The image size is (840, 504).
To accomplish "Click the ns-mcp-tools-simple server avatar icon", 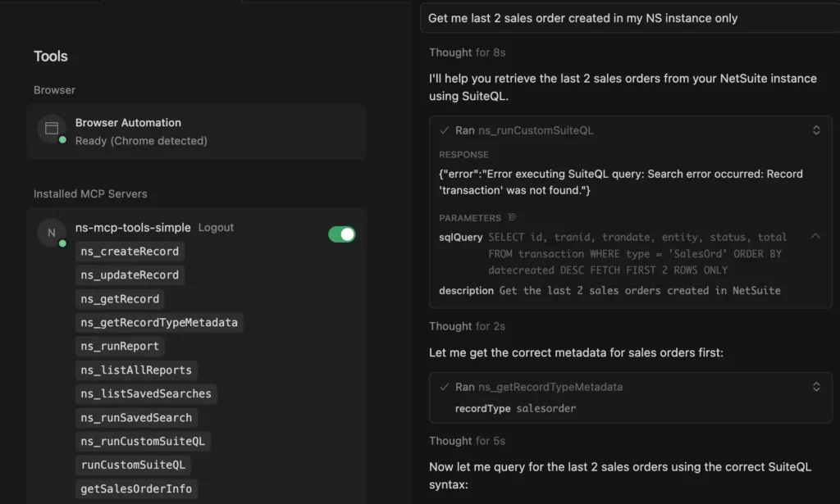I will [52, 233].
